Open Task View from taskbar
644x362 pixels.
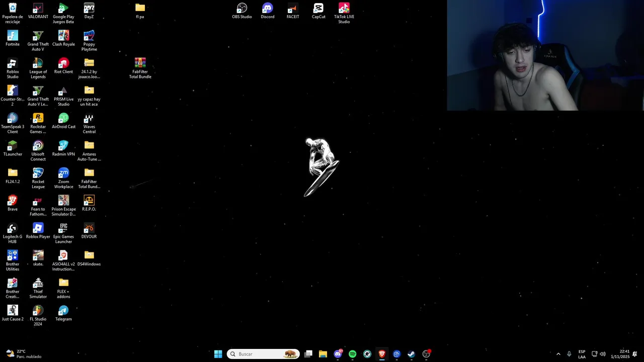pos(308,354)
